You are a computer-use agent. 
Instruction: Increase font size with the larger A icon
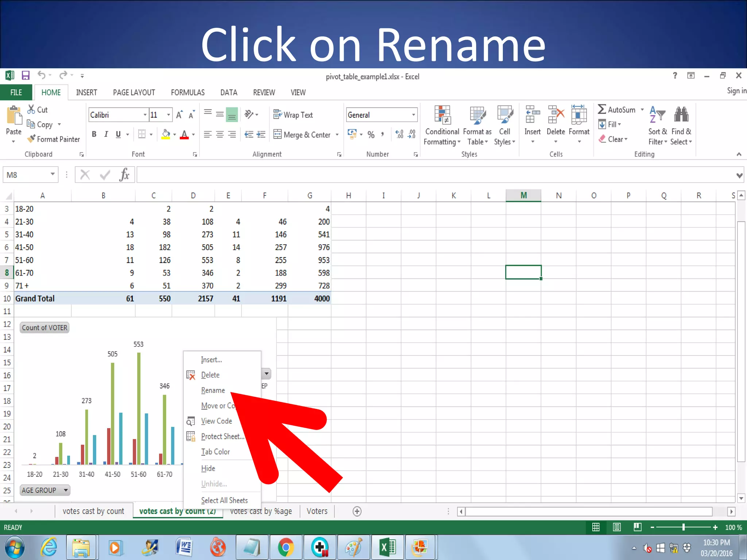(179, 115)
